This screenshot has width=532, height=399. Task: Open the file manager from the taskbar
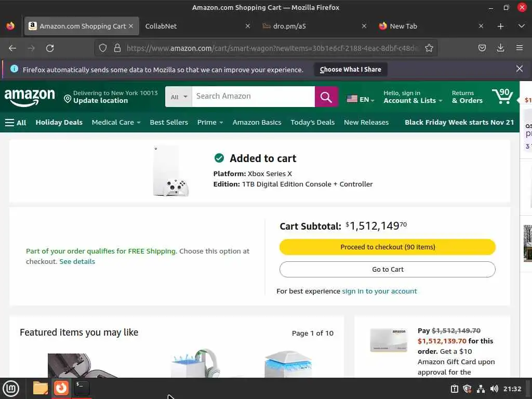coord(40,388)
